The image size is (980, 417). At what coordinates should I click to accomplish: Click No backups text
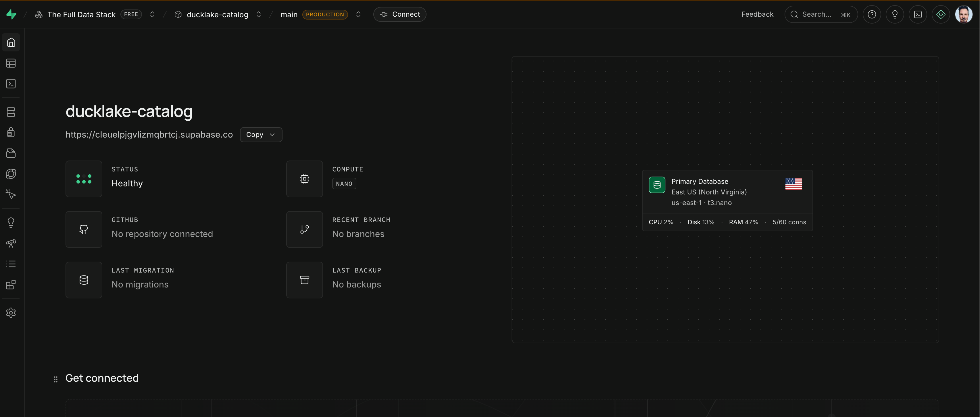coord(357,285)
